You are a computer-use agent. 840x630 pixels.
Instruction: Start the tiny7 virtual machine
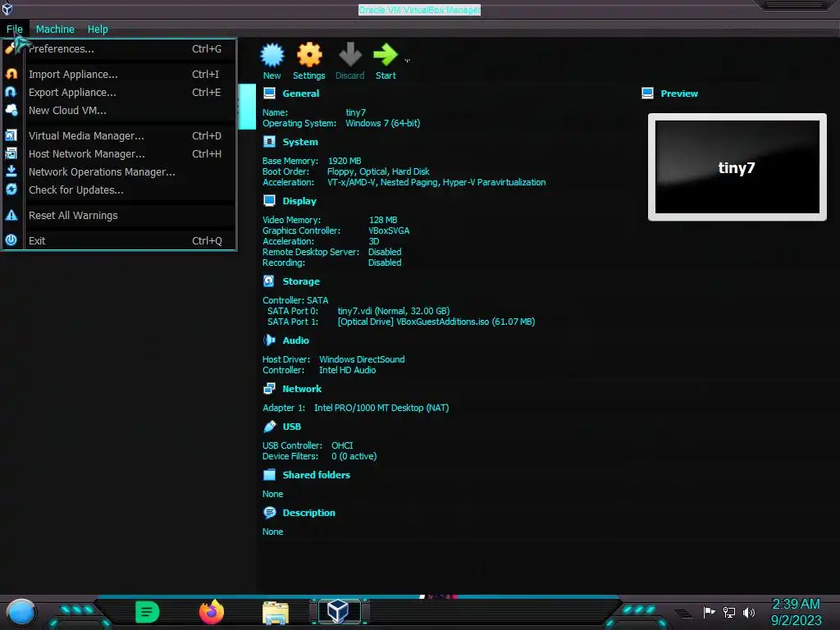386,61
